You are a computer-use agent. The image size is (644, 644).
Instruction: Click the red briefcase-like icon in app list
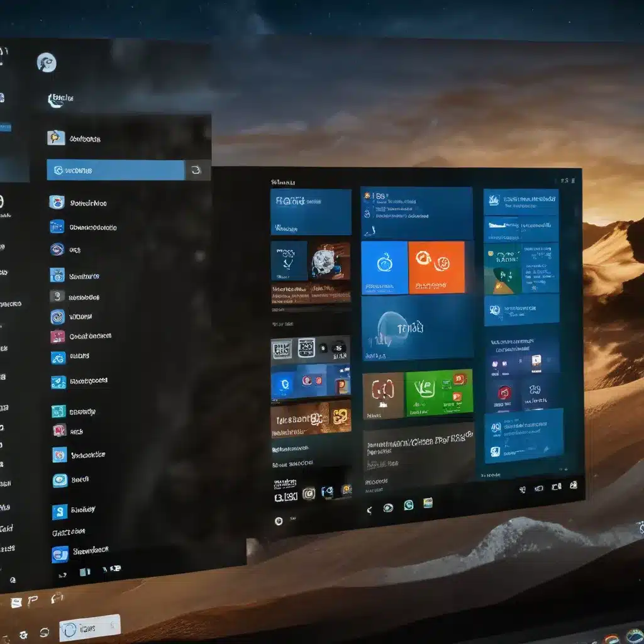tap(57, 337)
